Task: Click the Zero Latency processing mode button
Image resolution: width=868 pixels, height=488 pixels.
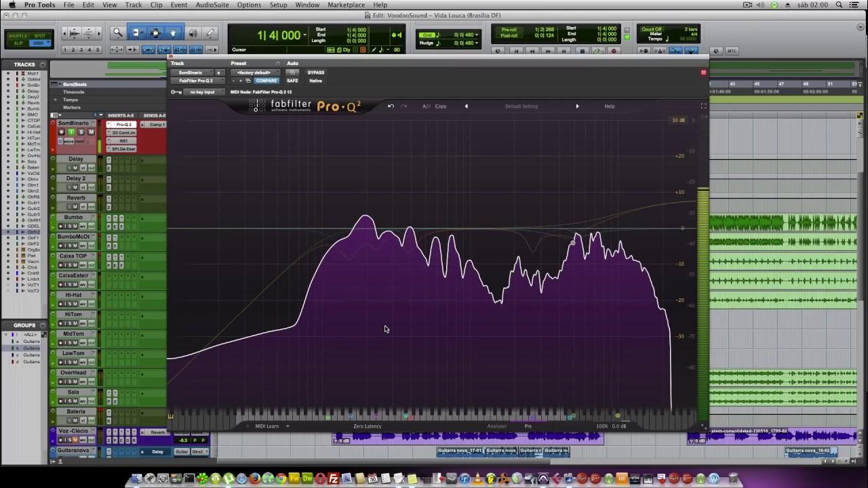Action: click(x=368, y=426)
